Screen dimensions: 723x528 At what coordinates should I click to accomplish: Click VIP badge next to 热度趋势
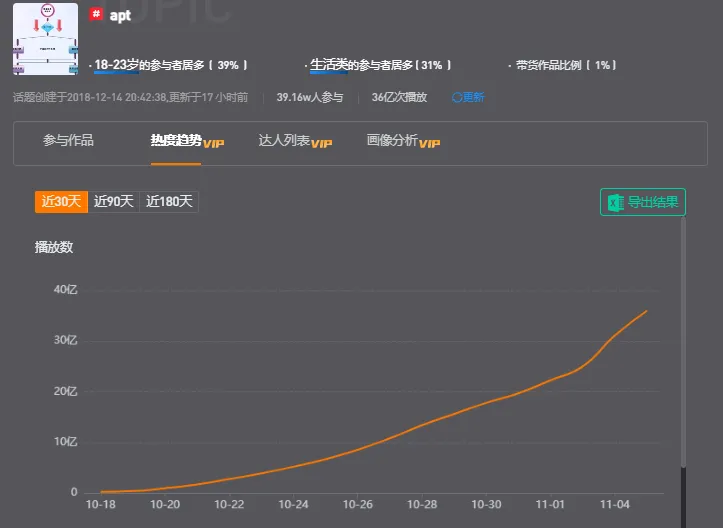click(213, 144)
